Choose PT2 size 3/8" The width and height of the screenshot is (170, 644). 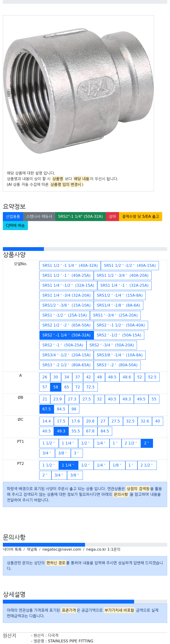pos(75,475)
